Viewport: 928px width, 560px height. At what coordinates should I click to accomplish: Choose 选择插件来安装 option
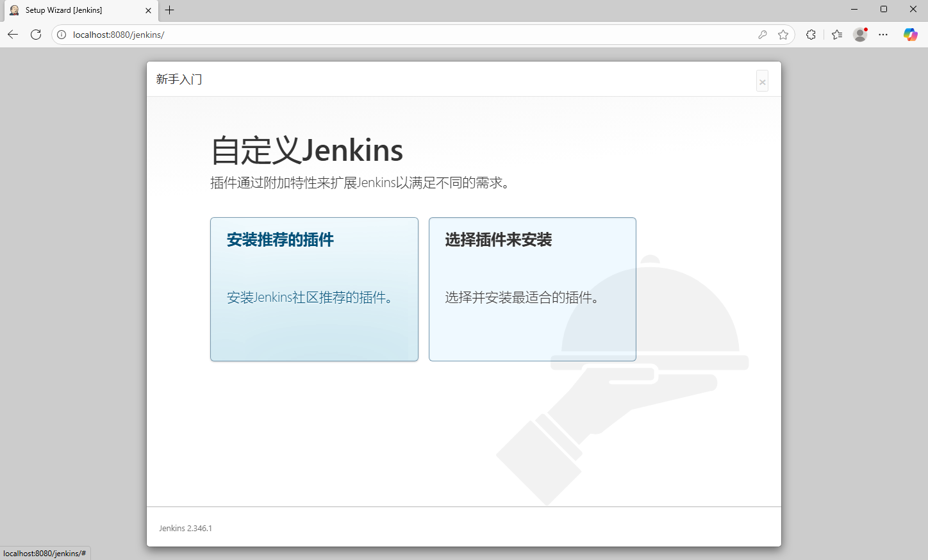tap(533, 289)
